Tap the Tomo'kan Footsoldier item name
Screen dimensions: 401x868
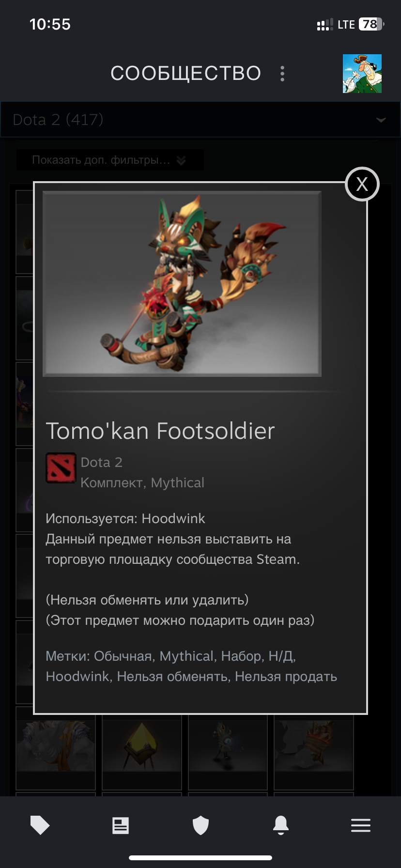[160, 431]
